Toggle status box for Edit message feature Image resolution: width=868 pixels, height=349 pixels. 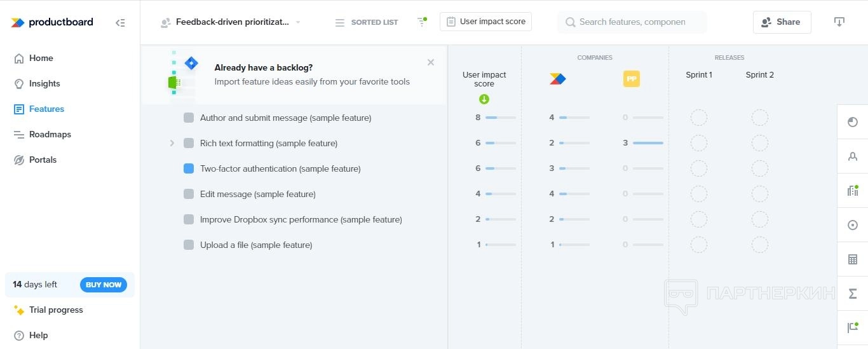(189, 194)
